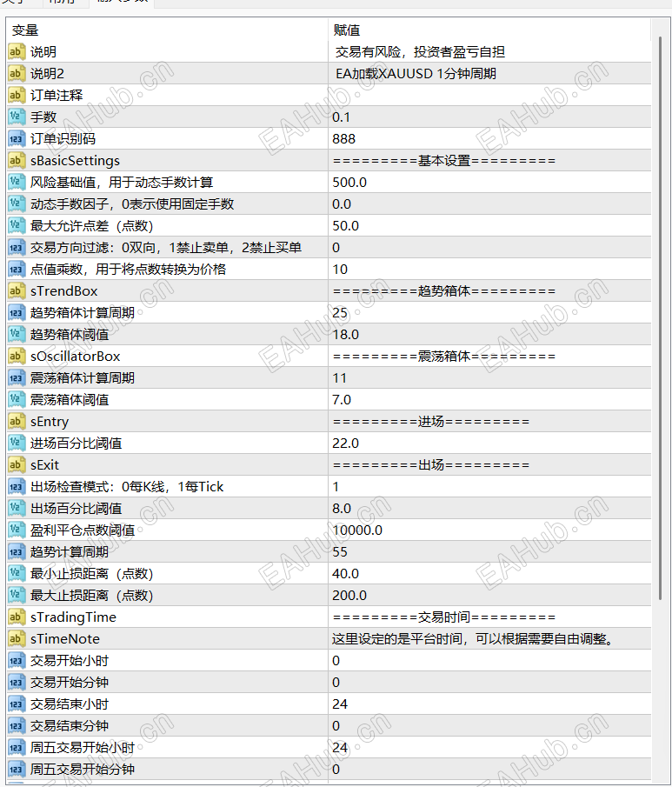
Task: Select the icon next to sTrendBox
Action: (16, 291)
